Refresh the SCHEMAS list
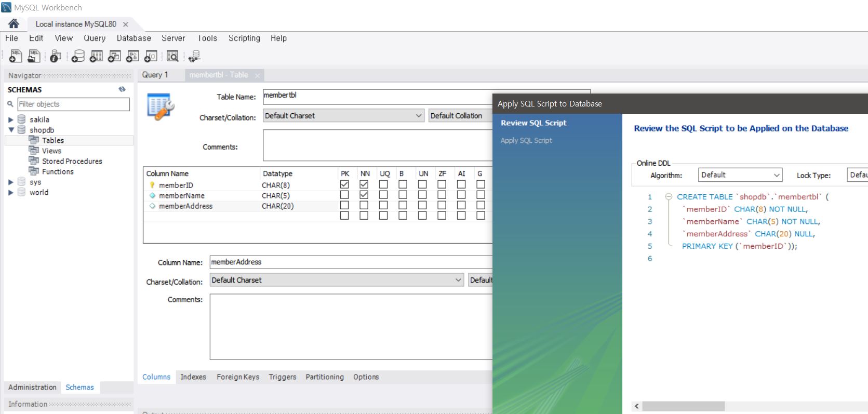The width and height of the screenshot is (868, 414). pos(122,89)
